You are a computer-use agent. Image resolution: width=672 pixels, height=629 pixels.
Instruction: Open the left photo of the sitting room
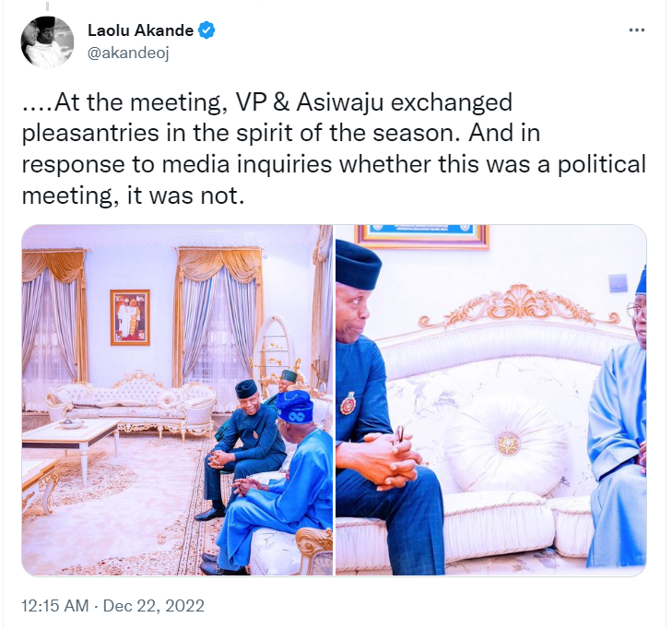point(177,399)
